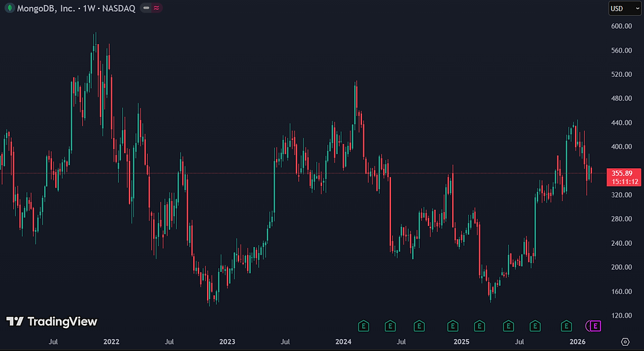The image size is (644, 351).
Task: Click the 2024 year label on time axis
Action: (x=343, y=342)
